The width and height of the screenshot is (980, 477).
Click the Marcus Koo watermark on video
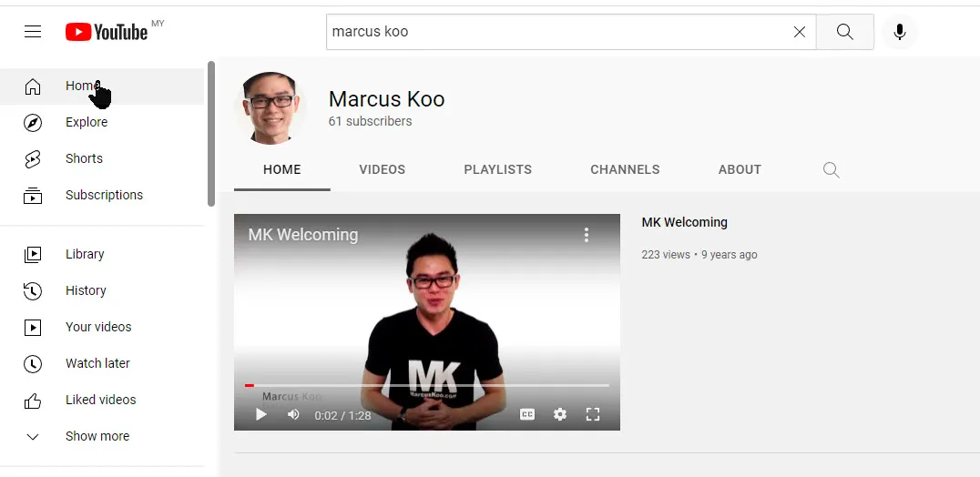(x=291, y=397)
